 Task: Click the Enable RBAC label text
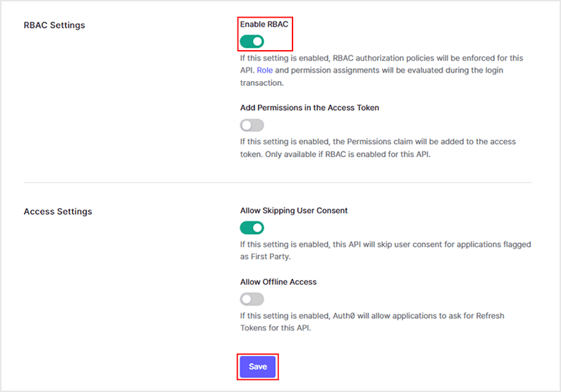click(x=264, y=24)
